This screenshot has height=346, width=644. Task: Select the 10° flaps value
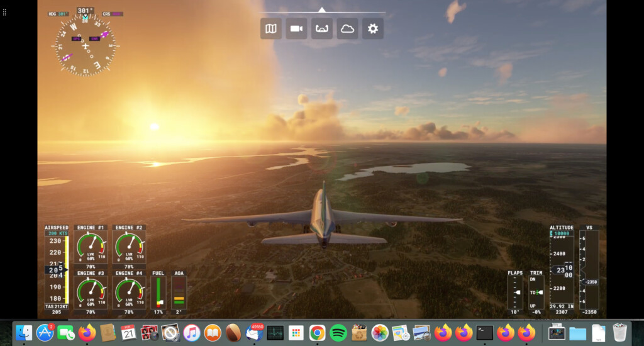pos(515,312)
